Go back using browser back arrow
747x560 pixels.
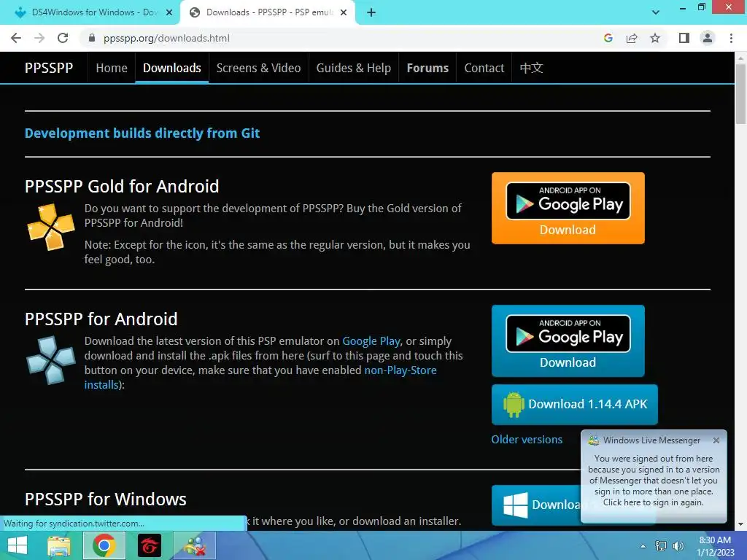(16, 38)
